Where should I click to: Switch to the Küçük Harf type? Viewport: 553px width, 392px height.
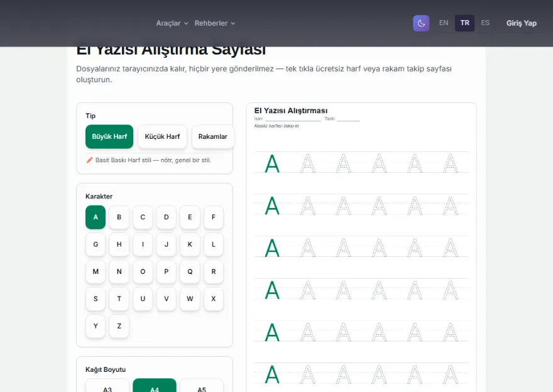162,136
